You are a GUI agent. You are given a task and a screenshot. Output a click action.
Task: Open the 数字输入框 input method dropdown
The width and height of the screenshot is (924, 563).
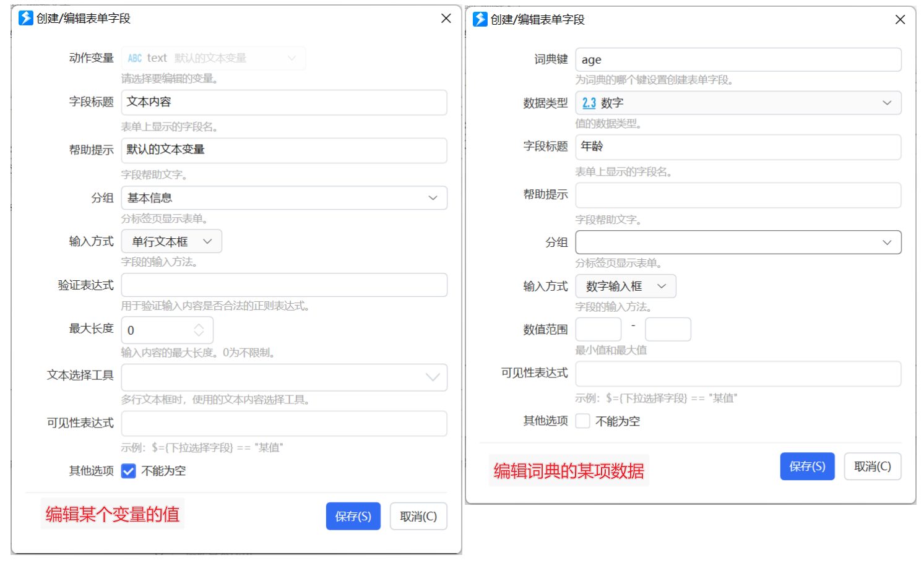pyautogui.click(x=626, y=286)
